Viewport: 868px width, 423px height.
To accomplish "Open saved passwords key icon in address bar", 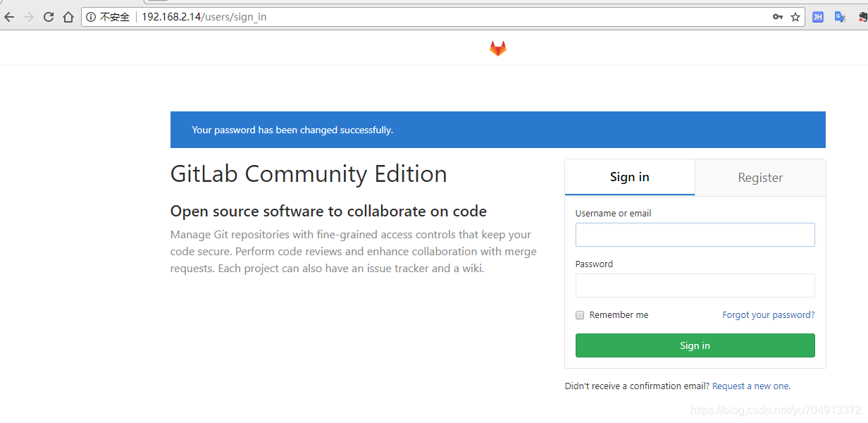I will point(778,17).
